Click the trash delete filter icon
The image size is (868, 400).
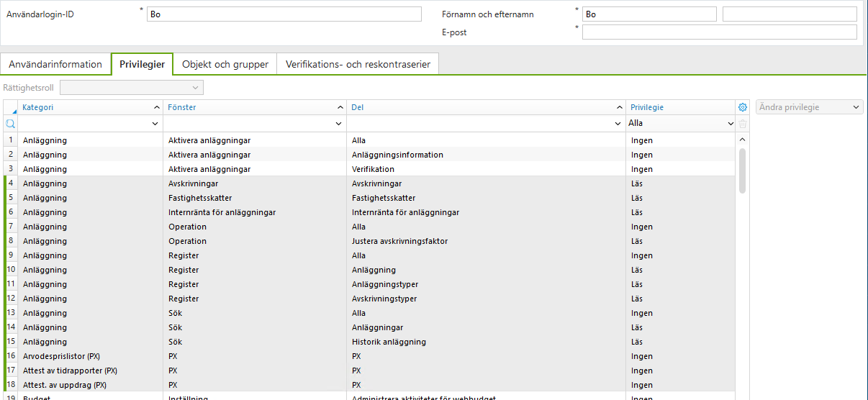743,124
